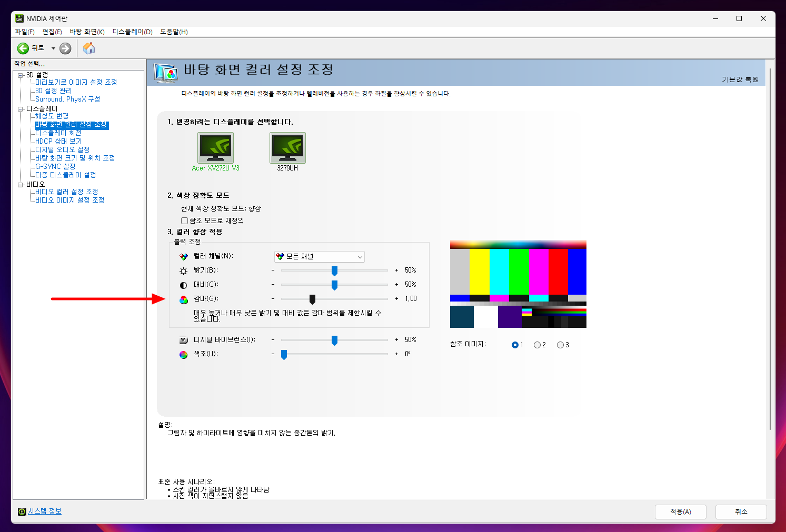The width and height of the screenshot is (786, 532).
Task: Open the 디스플레이(D) menu
Action: pos(133,32)
